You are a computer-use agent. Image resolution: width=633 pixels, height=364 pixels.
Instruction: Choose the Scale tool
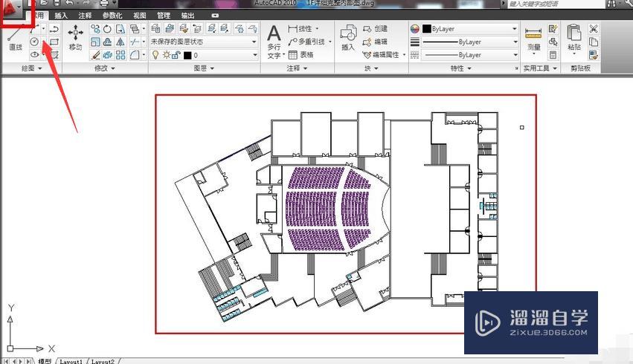point(95,42)
